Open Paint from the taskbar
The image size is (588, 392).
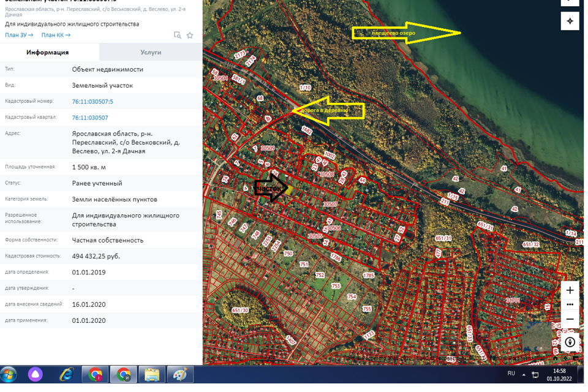point(180,374)
